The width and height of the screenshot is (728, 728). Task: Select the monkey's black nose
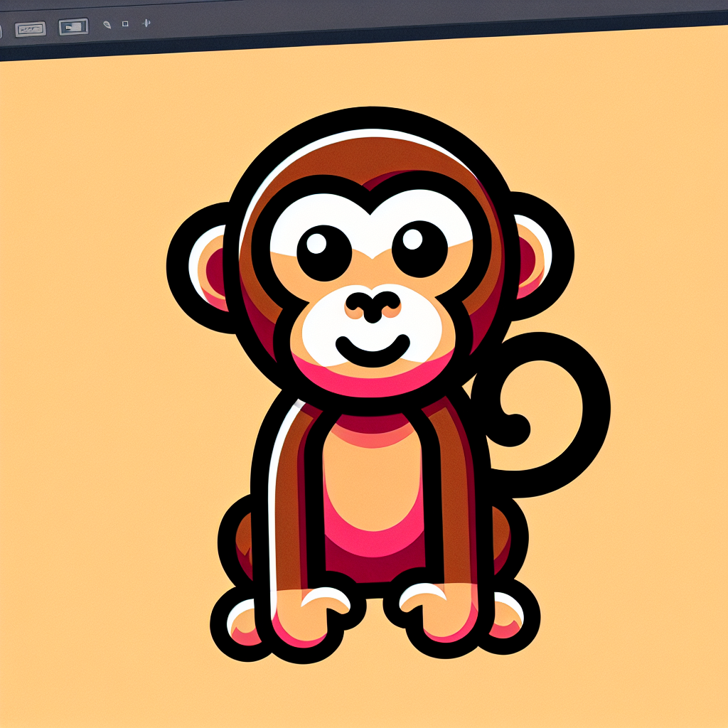click(x=373, y=304)
